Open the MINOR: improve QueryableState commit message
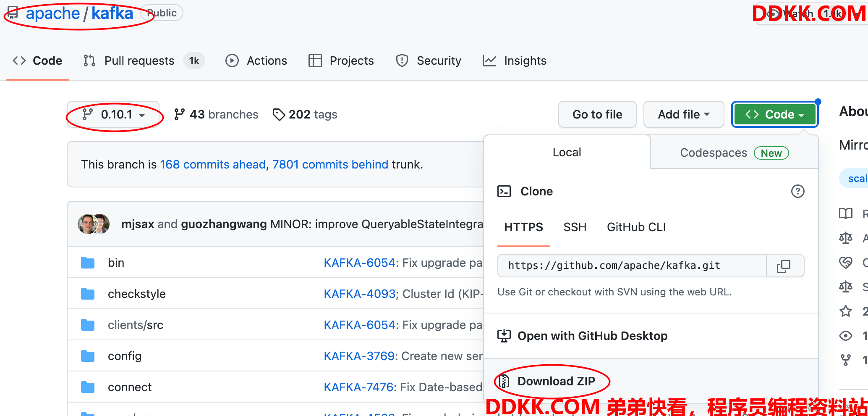868x416 pixels. tap(377, 224)
